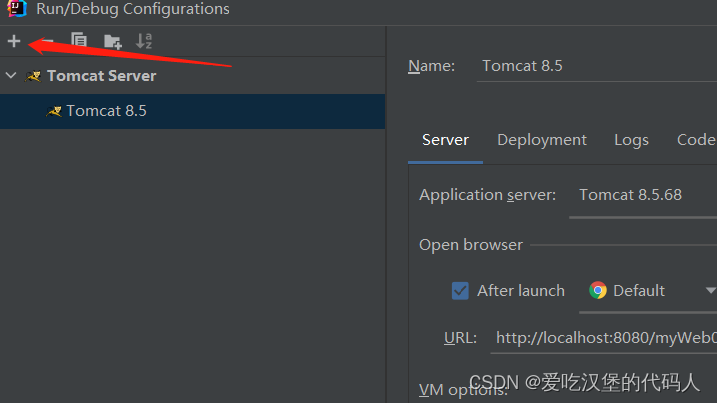Click the Copy Configuration icon
The height and width of the screenshot is (403, 717).
79,41
